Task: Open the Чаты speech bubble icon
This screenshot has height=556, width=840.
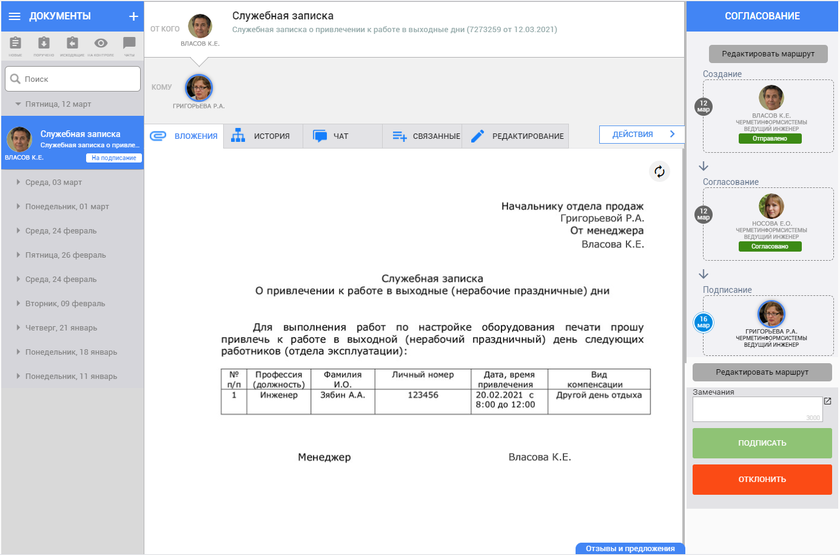Action: (x=129, y=45)
